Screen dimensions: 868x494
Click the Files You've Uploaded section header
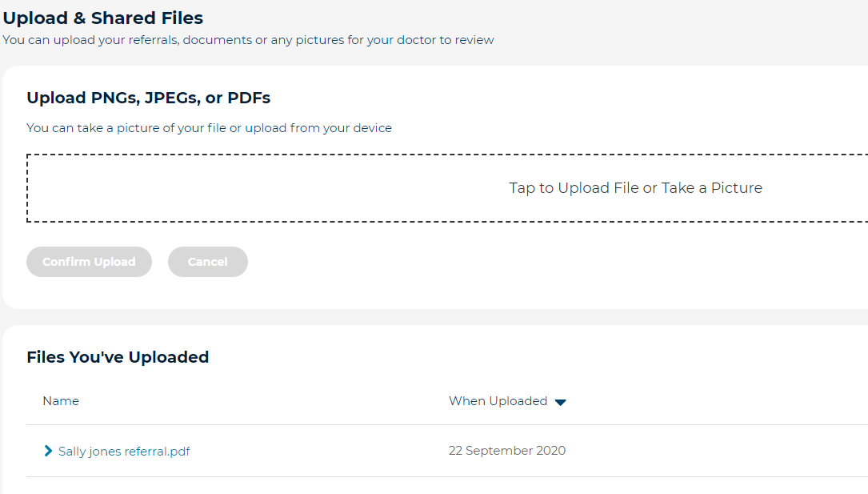[118, 357]
